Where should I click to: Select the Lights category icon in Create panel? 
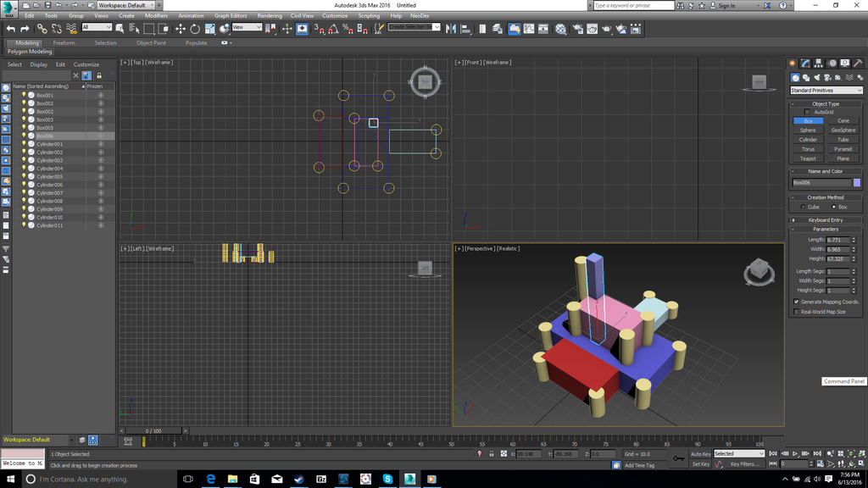point(816,77)
